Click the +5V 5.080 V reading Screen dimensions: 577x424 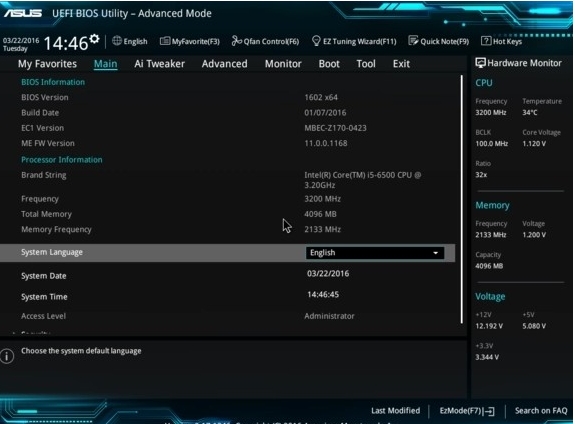pos(534,326)
